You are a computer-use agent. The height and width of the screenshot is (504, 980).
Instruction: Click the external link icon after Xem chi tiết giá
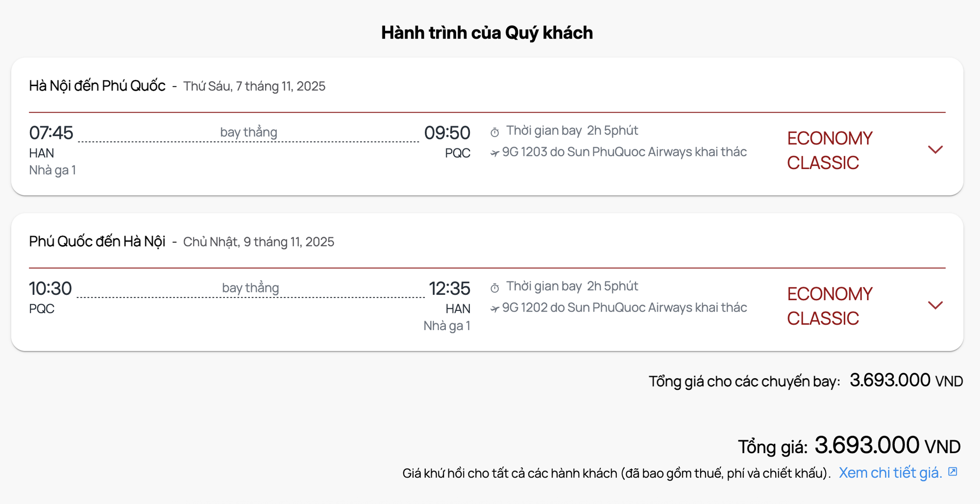pyautogui.click(x=953, y=472)
